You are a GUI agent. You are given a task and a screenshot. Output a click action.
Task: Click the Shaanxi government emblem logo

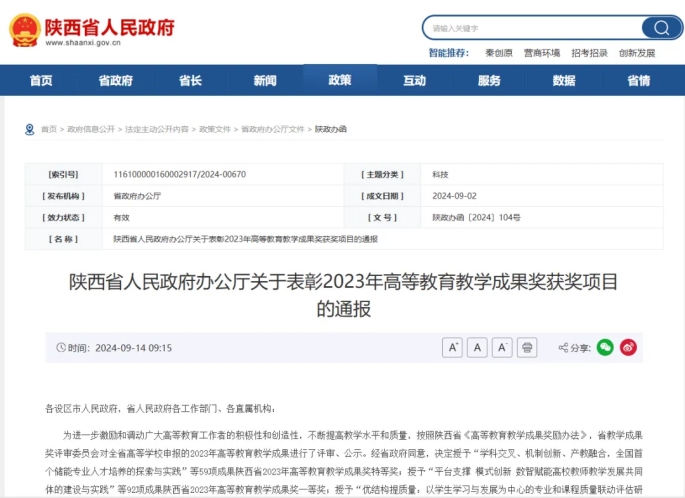point(23,31)
